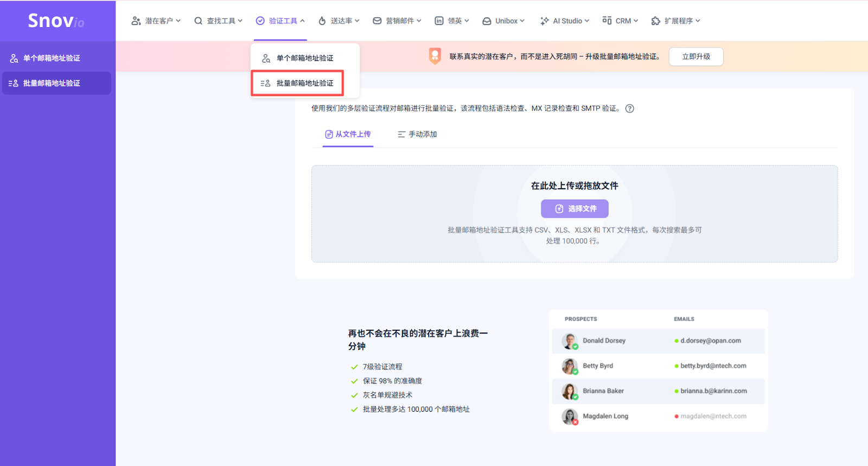
Task: Click the banner award badge icon
Action: pos(435,56)
